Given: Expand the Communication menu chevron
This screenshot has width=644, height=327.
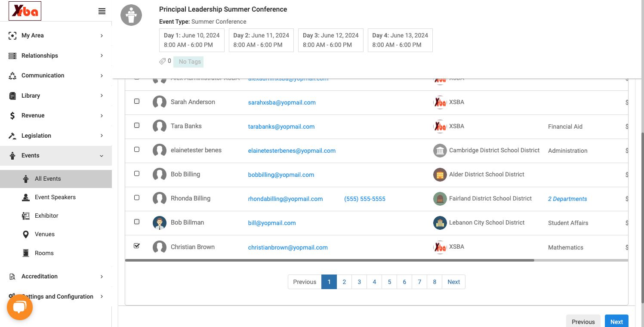Looking at the screenshot, I should 102,76.
